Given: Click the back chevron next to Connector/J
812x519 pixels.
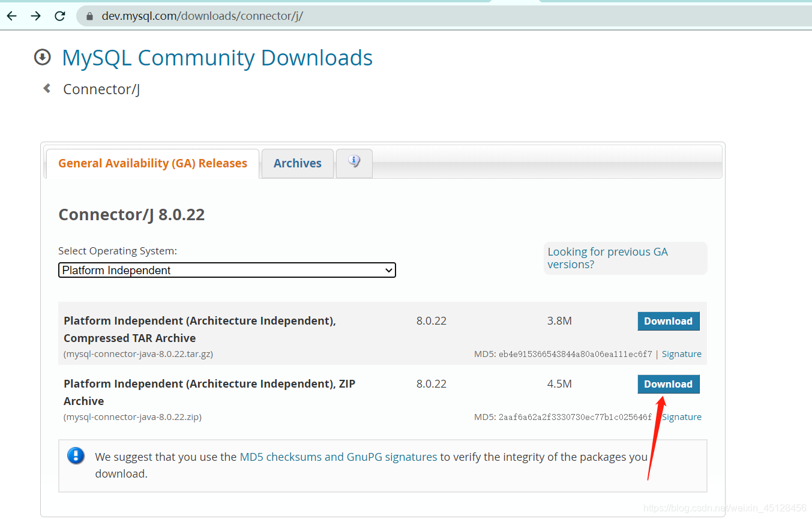Looking at the screenshot, I should (x=47, y=88).
